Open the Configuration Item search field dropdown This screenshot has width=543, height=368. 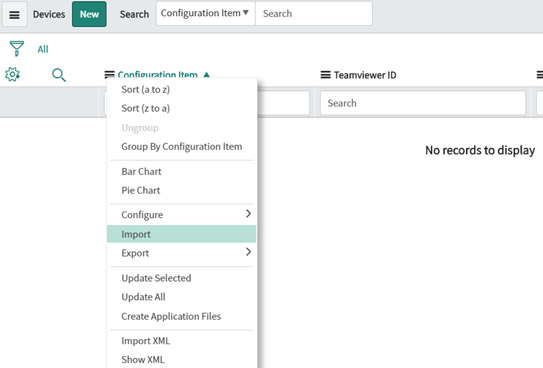click(205, 14)
